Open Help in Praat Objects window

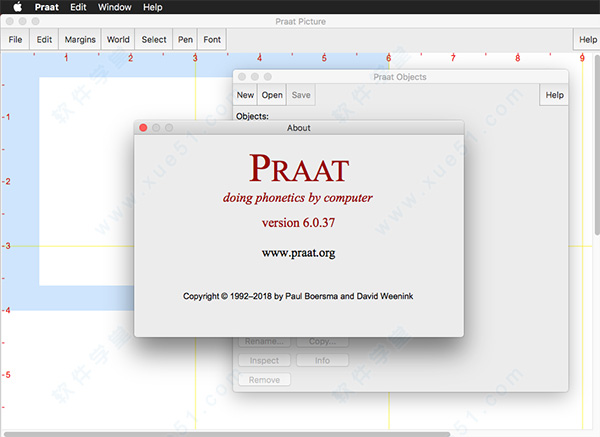(x=554, y=95)
